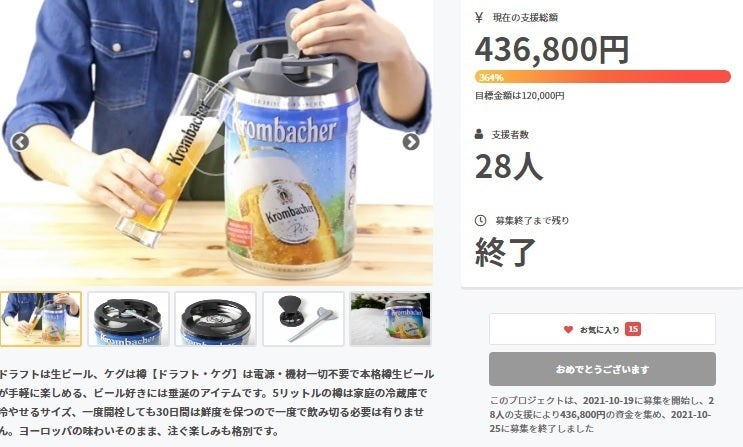Click the 28人 supporter count
This screenshot has height=447, width=743.
coord(509,167)
